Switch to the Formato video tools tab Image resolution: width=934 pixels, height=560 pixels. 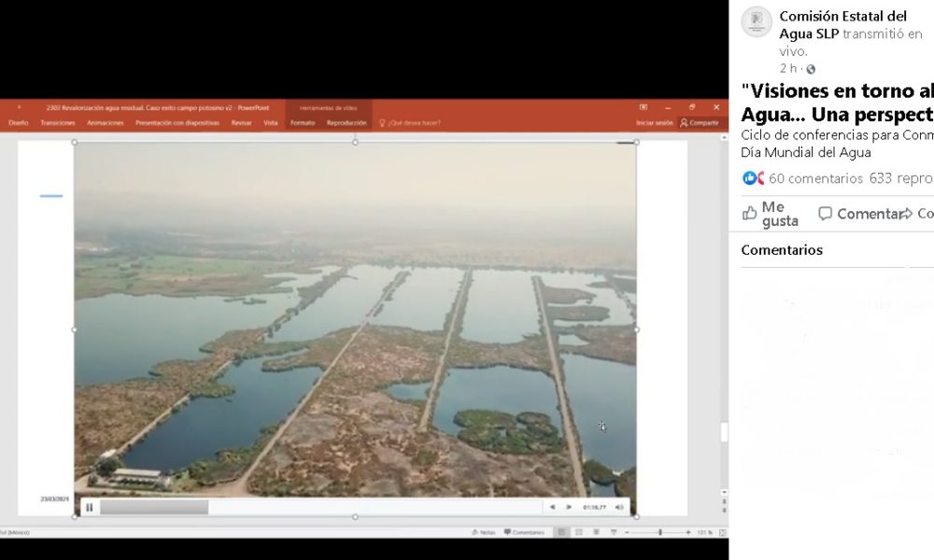pos(303,123)
